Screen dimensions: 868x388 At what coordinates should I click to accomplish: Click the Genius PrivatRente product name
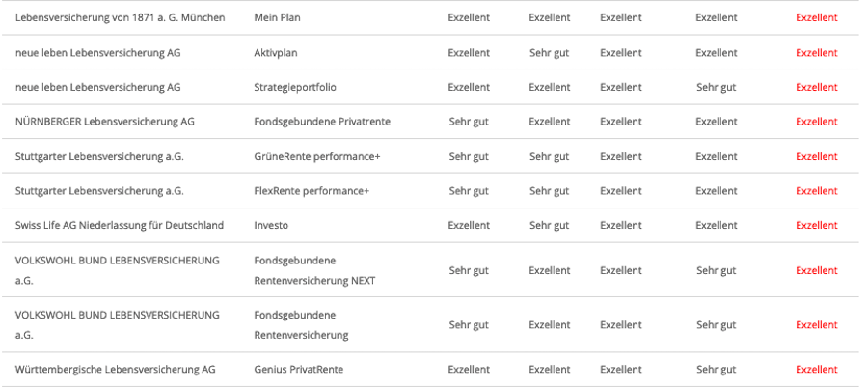[299, 369]
